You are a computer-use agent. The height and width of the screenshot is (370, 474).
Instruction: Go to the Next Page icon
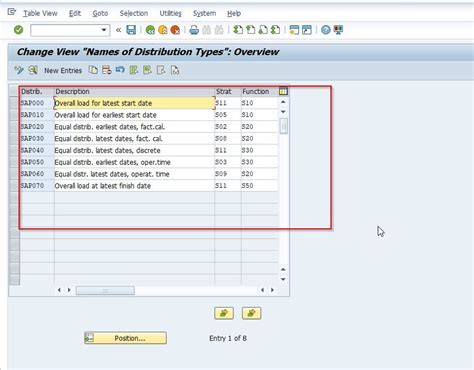(263, 30)
